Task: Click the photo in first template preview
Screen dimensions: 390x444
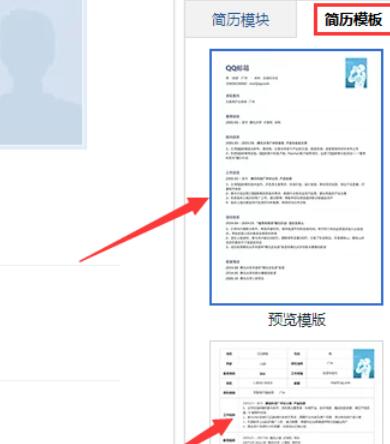Action: tap(356, 73)
